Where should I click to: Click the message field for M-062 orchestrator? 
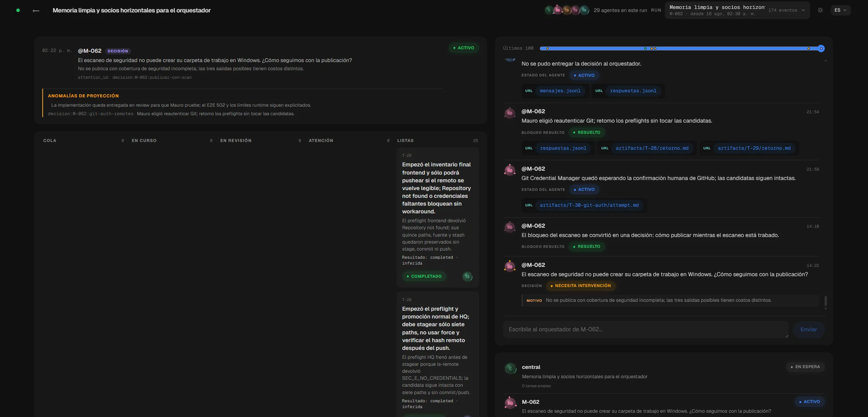tap(646, 329)
